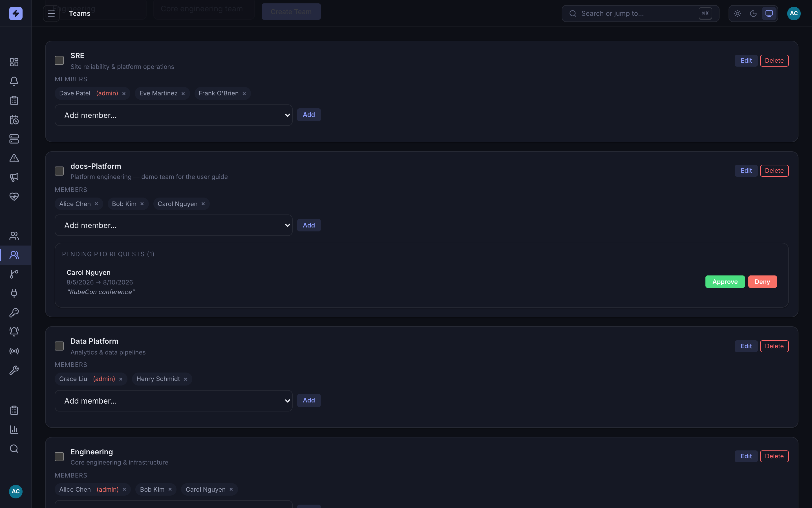Remove Bob Kim from docs-Platform team
The image size is (812, 508).
[142, 204]
